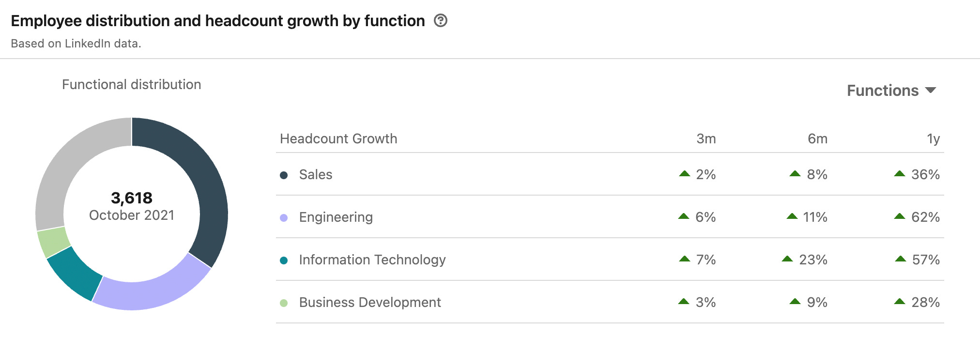Click the Information Technology teal legend dot
This screenshot has height=337, width=980.
click(284, 260)
